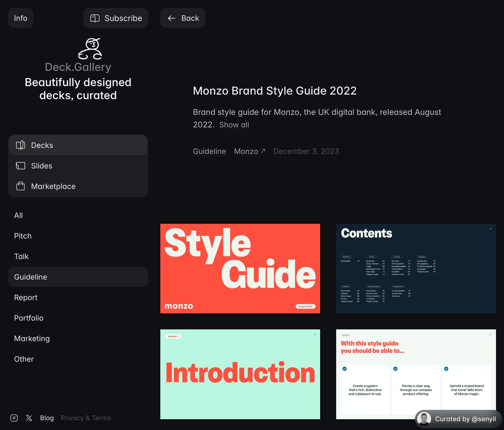This screenshot has width=504, height=430.
Task: Open the Info button
Action: pyautogui.click(x=21, y=18)
